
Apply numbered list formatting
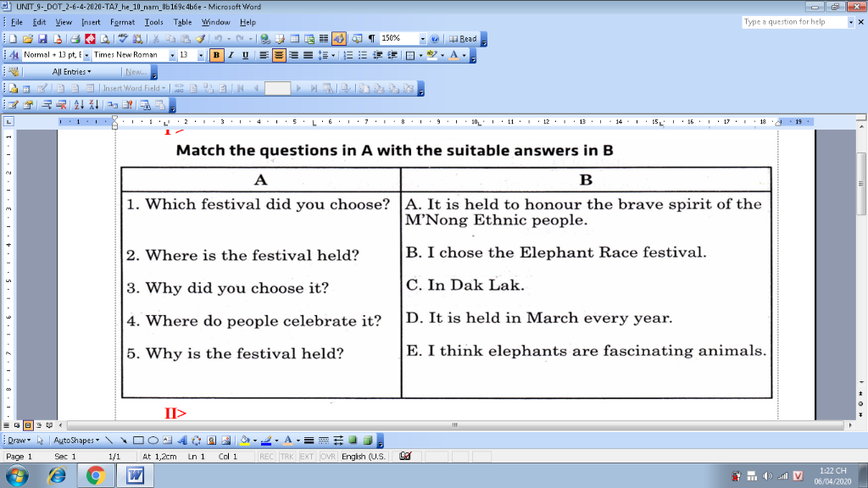click(348, 55)
